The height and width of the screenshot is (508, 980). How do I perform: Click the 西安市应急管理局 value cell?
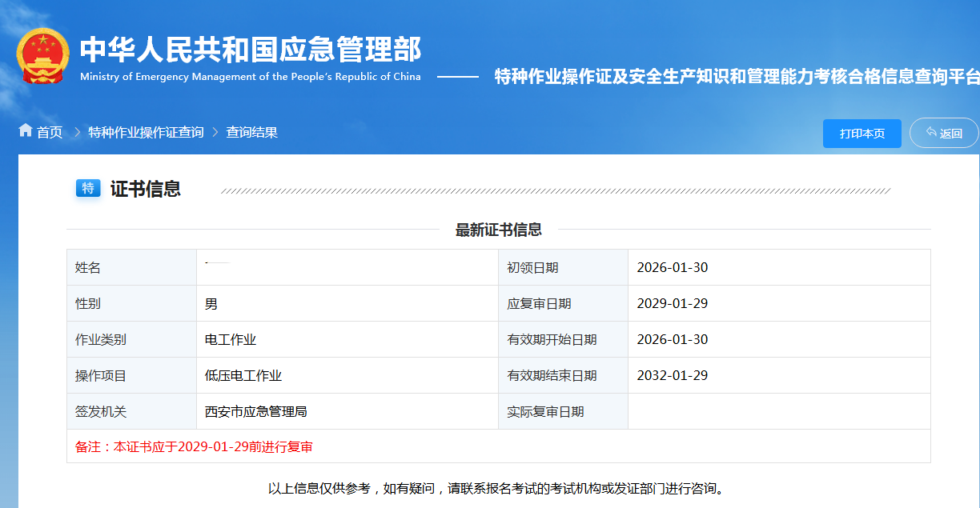[347, 411]
